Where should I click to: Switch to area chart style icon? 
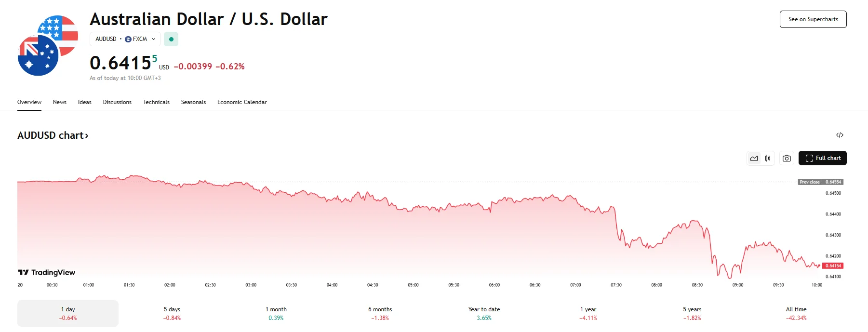coord(754,158)
